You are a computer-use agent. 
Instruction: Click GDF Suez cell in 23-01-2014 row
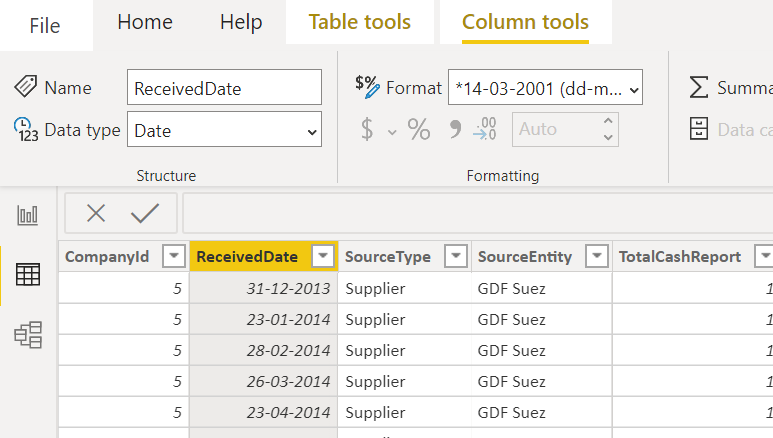[x=542, y=319]
